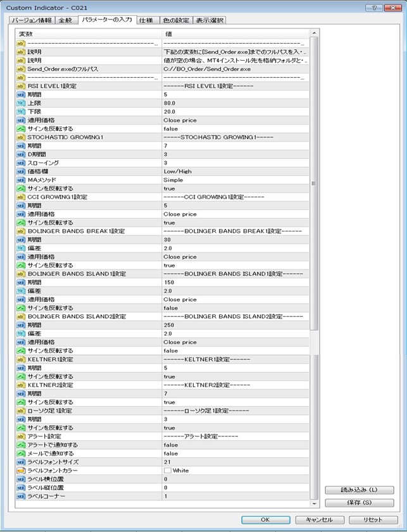Click the White color swatch of ラベルフォントカラー
The image size is (407, 532).
click(167, 471)
